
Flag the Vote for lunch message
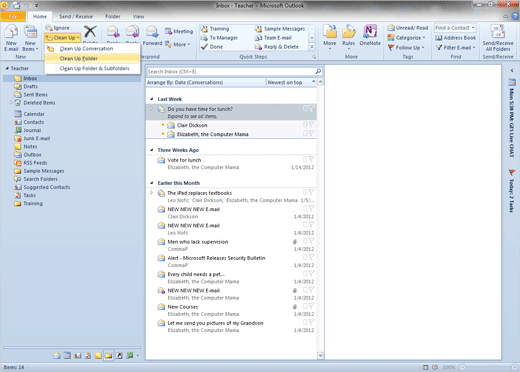pyautogui.click(x=311, y=160)
